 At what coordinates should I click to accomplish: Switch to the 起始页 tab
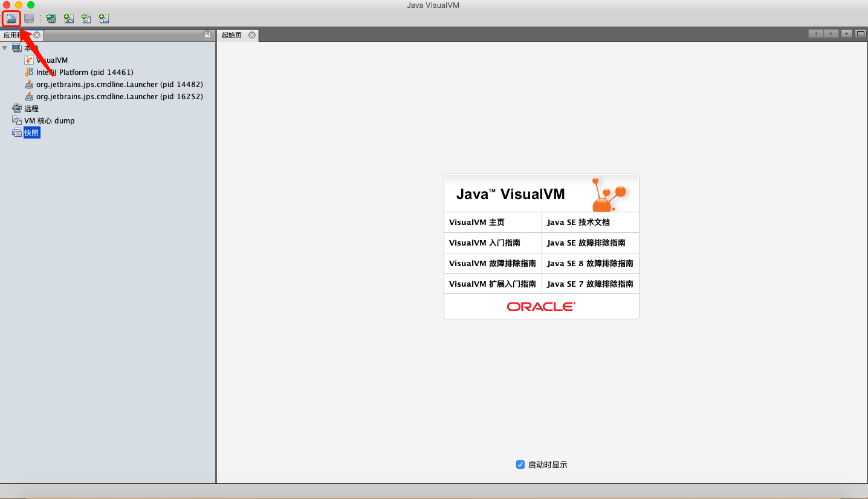pos(232,35)
